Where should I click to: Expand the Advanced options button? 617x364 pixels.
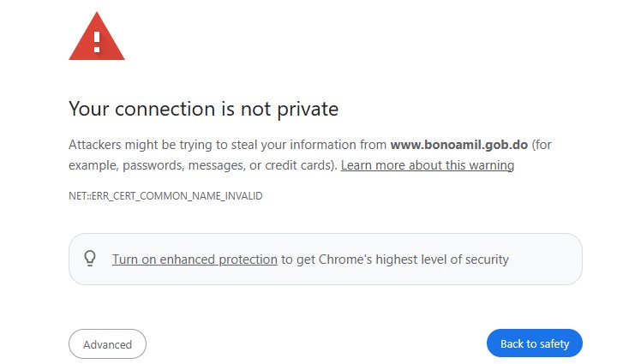[x=107, y=344]
